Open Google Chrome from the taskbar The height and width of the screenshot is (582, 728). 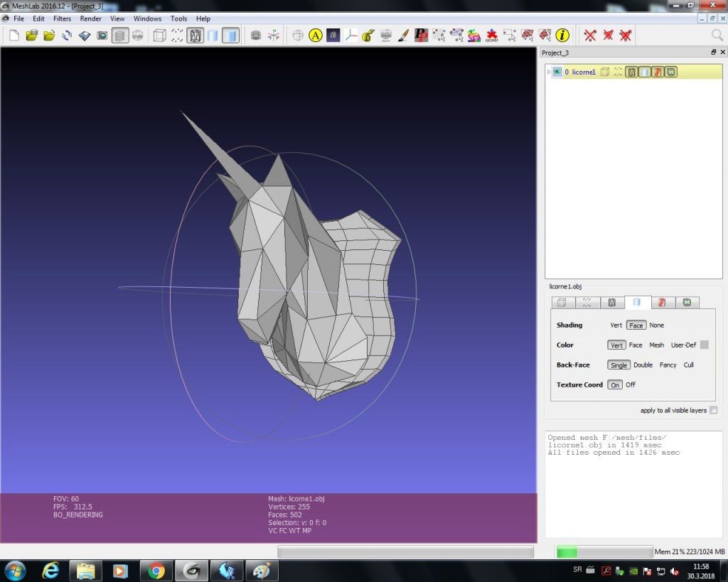tap(156, 570)
